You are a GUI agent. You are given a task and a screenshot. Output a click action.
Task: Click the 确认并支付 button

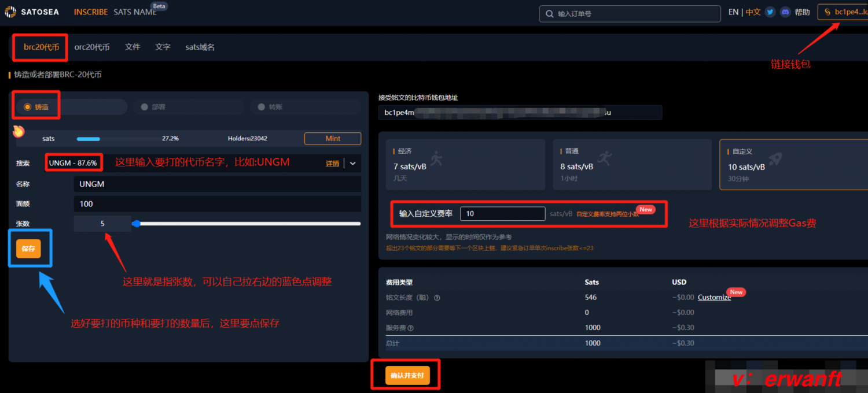click(407, 376)
